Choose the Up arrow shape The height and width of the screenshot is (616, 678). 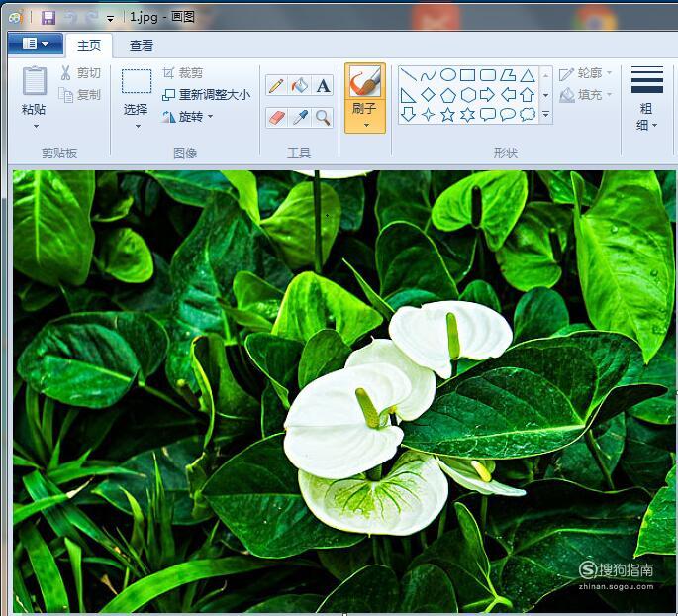(528, 95)
